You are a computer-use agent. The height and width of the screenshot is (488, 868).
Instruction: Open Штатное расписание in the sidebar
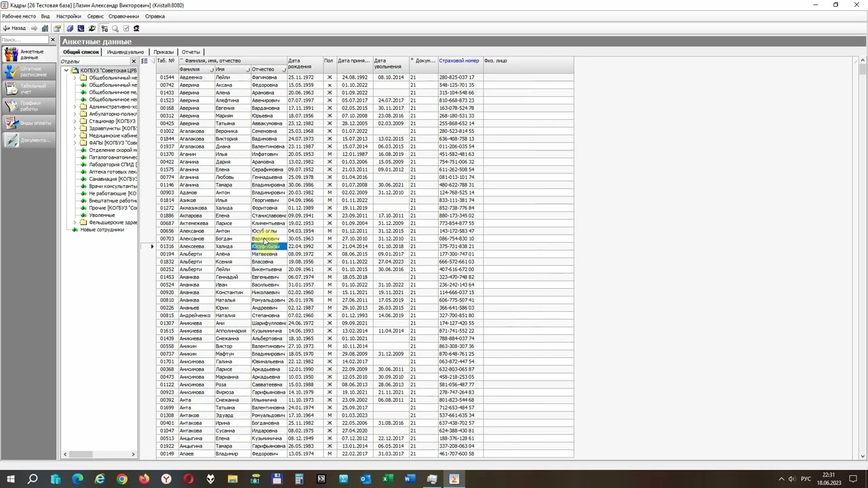tap(29, 72)
